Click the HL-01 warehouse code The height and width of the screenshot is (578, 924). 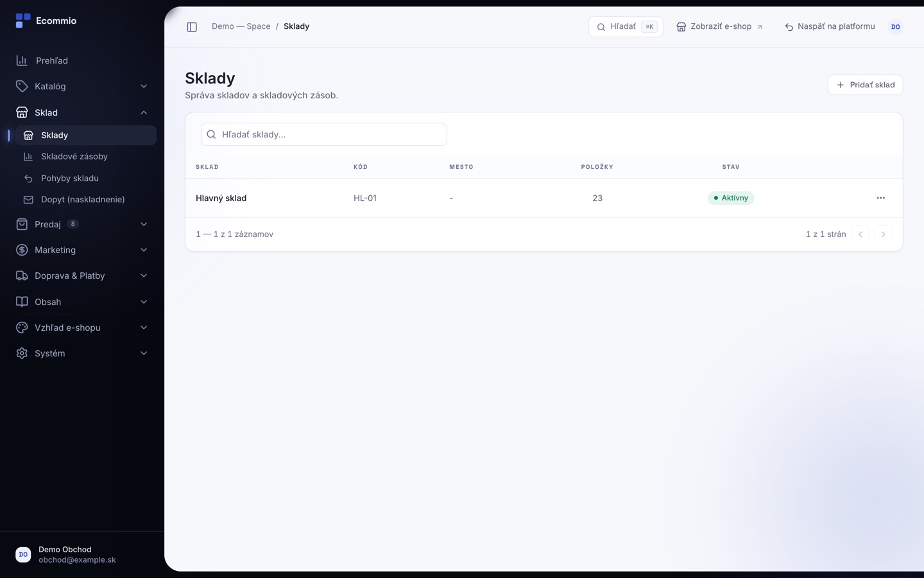pos(365,198)
